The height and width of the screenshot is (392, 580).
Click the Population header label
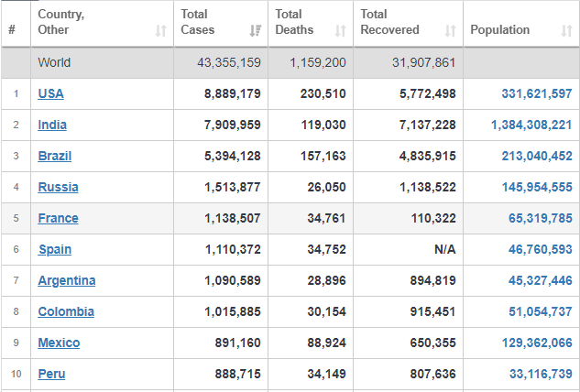coord(499,30)
